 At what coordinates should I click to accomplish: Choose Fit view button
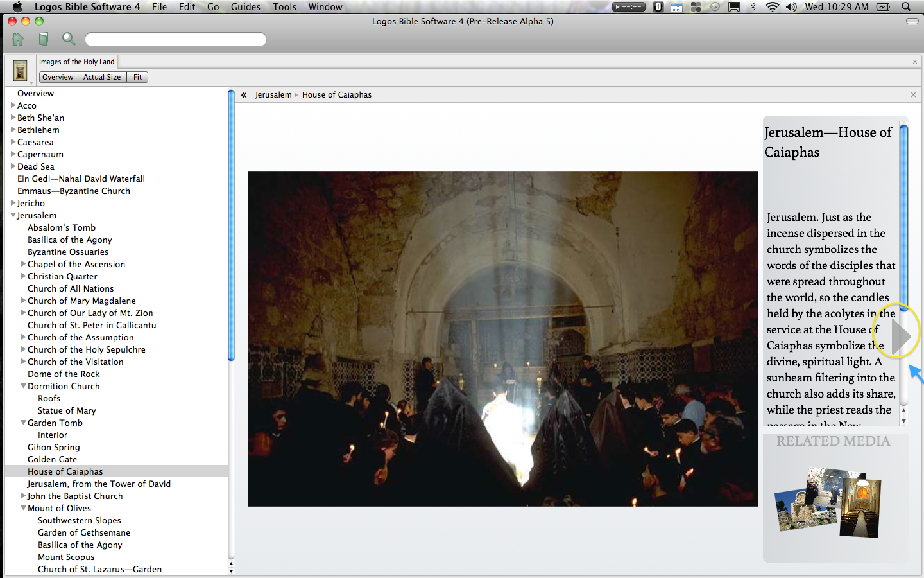[x=137, y=77]
